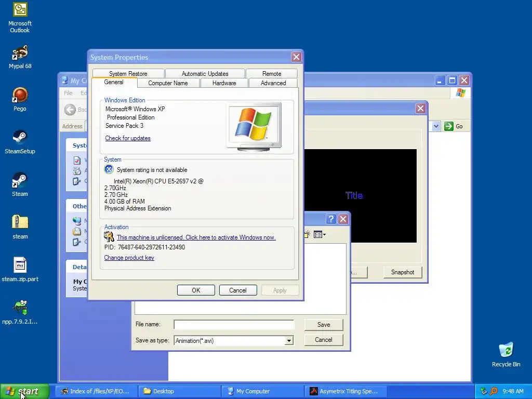Click the Snapshot button

click(x=403, y=272)
